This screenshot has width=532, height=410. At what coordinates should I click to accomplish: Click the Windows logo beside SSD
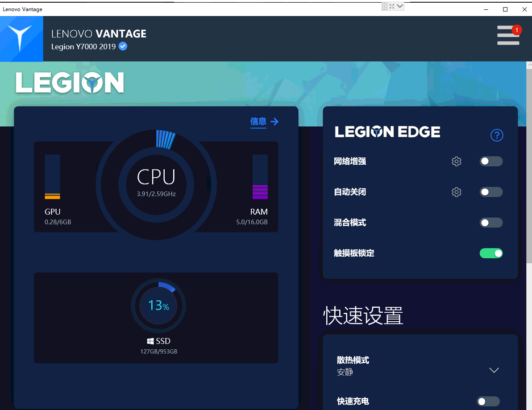tap(150, 341)
